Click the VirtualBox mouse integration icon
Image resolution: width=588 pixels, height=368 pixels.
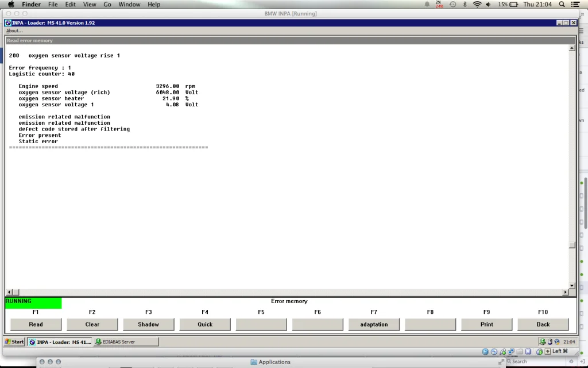point(539,352)
